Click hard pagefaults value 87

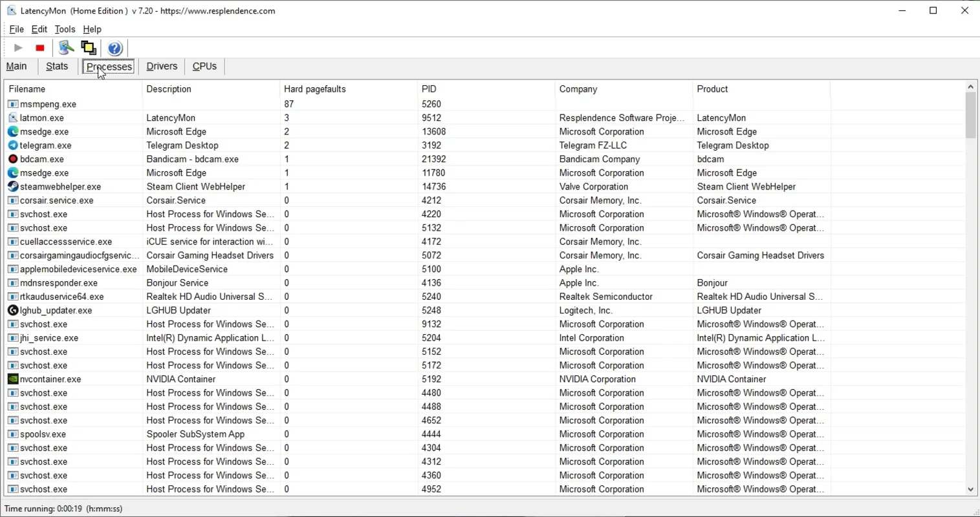click(x=289, y=104)
